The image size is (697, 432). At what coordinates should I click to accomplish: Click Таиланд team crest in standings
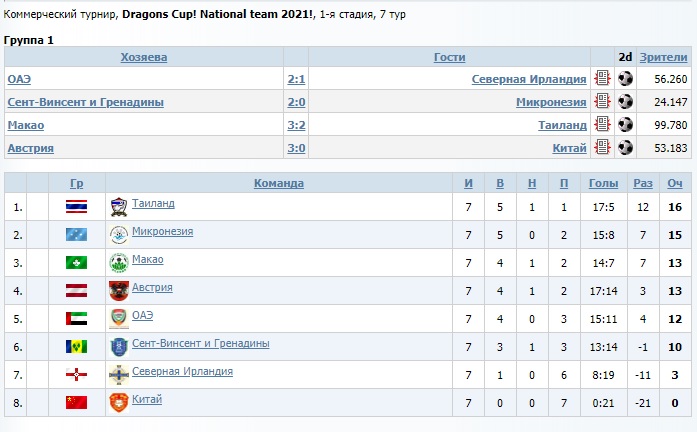[118, 206]
